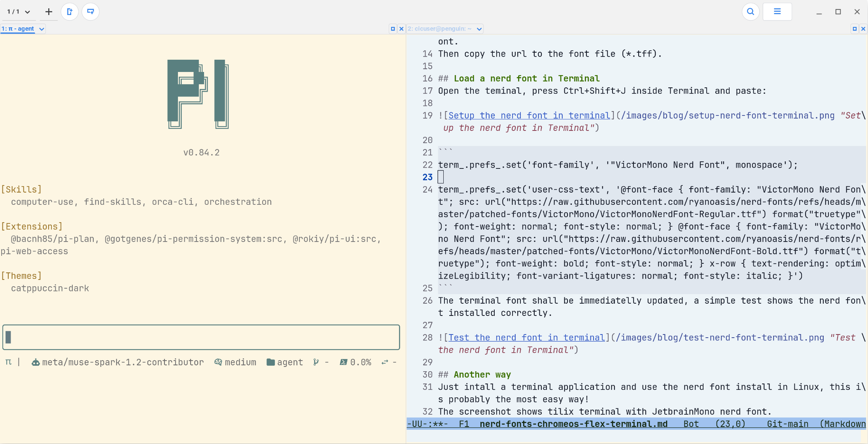Open the 'Test the nerd font in terminal' link
Screen dimensions: 868x444
tap(527, 338)
